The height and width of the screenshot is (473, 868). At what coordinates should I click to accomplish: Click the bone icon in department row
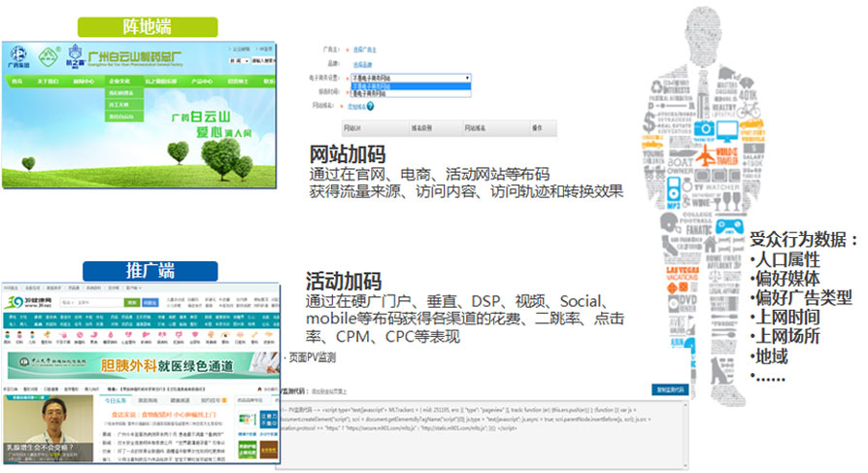coord(255,335)
